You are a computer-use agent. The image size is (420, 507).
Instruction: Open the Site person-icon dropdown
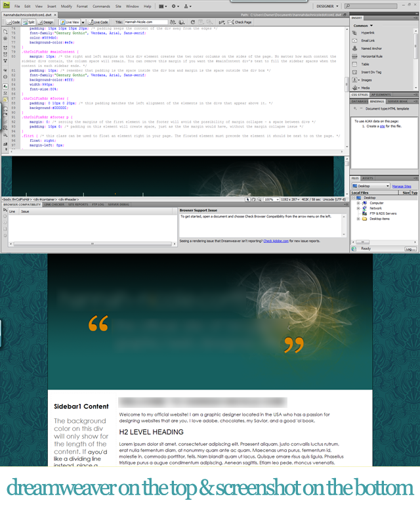coord(188,6)
